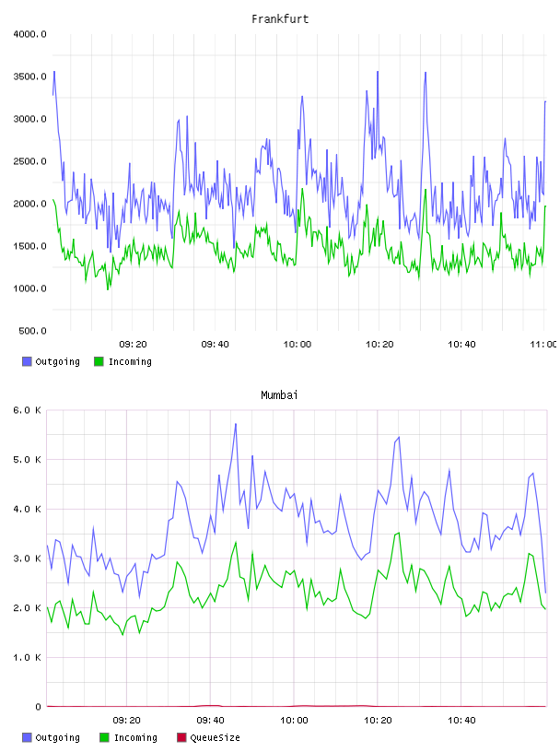Click the 10:20 time label on Mumbai chart
This screenshot has height=752, width=560.
378,721
